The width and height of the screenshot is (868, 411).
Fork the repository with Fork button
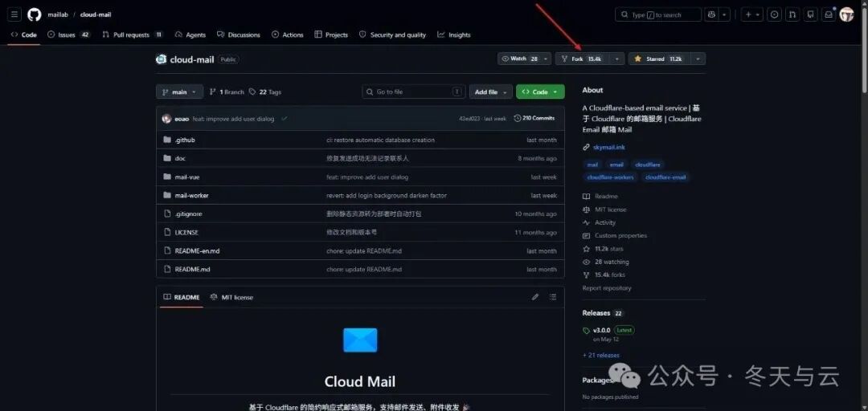tap(583, 59)
